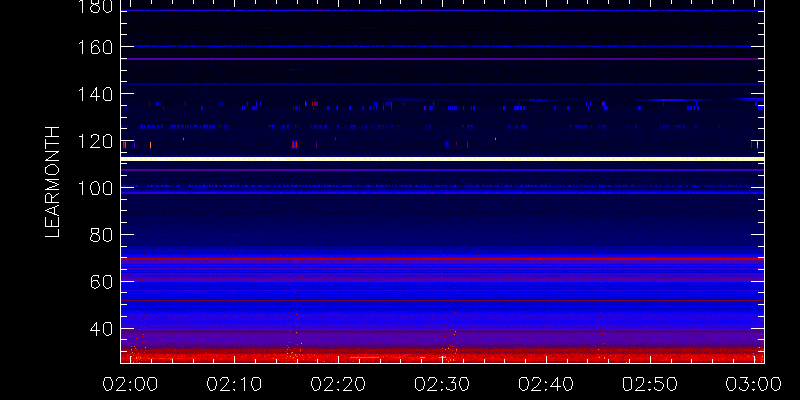Click the LEARMONTH vertical axis title

click(53, 182)
